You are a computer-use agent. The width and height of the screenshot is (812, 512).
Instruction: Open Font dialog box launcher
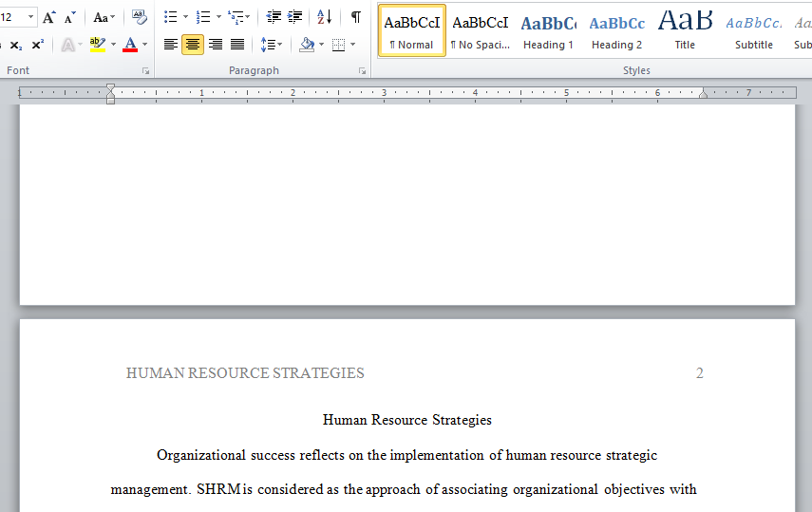[x=146, y=71]
